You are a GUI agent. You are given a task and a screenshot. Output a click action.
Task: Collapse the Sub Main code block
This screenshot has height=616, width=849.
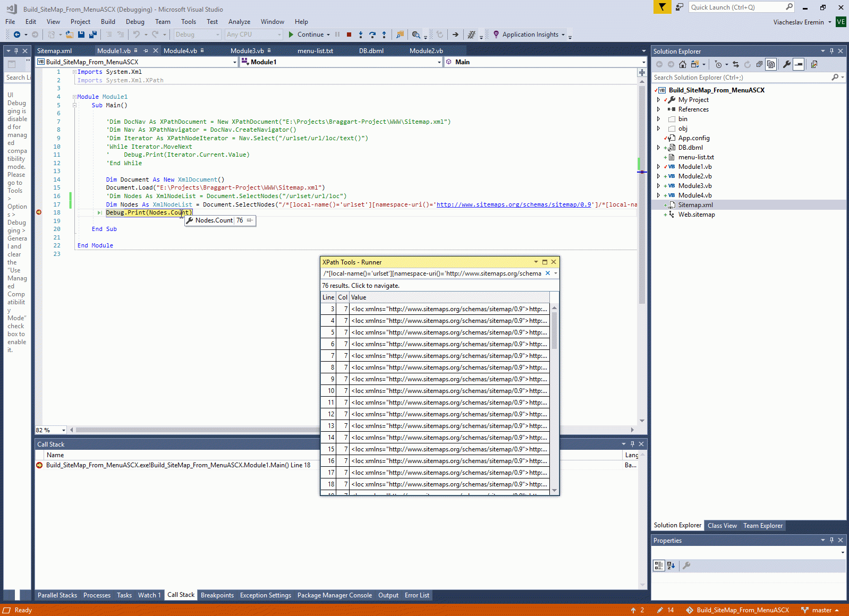point(74,105)
